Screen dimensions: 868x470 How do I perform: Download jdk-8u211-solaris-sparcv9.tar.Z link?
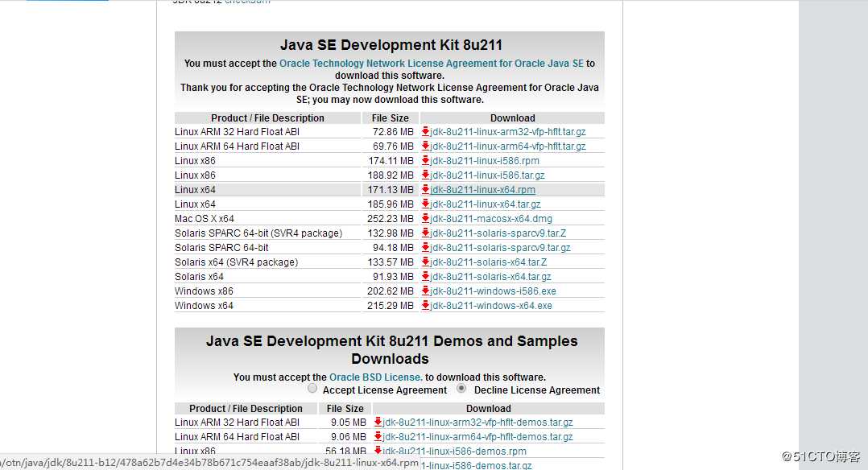(x=498, y=233)
